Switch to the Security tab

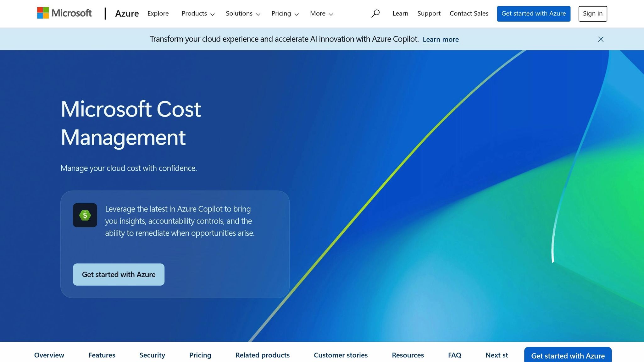(152, 355)
